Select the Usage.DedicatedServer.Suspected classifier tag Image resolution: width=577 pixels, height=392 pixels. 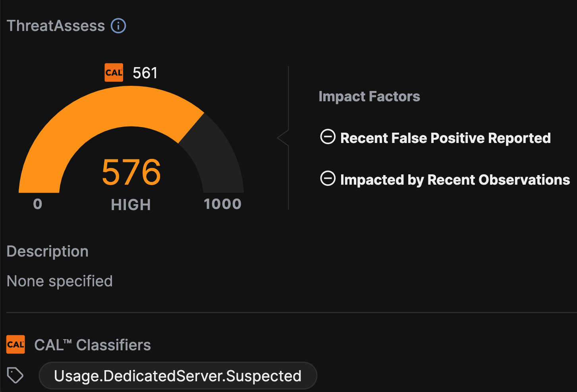click(178, 376)
